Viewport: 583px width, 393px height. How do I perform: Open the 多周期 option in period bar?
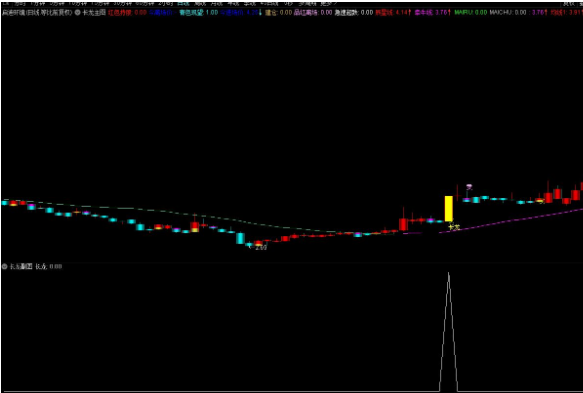point(307,3)
